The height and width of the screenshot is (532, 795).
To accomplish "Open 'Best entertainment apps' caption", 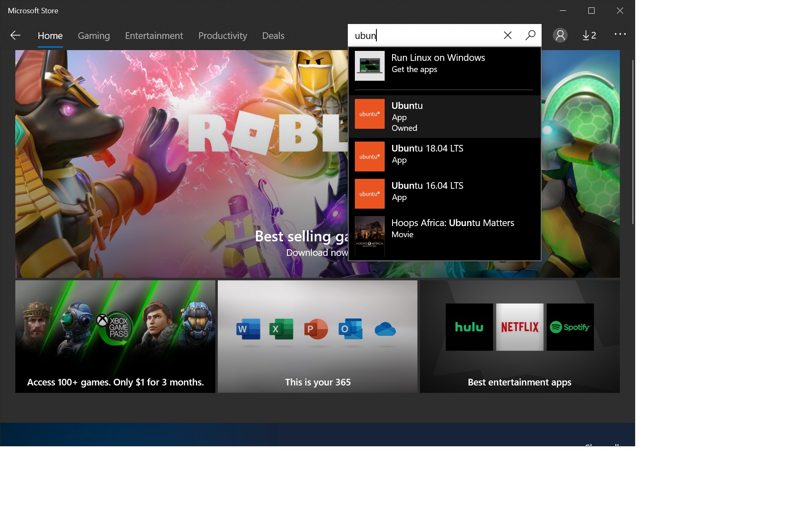I will pos(520,382).
